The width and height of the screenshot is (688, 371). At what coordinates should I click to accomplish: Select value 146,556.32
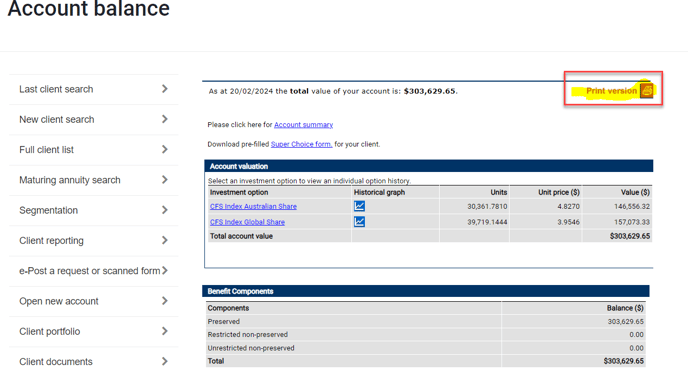[x=632, y=206]
